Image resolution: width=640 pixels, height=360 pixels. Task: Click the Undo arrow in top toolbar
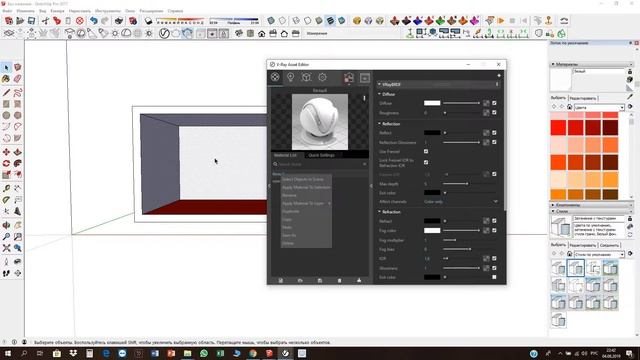coord(93,20)
